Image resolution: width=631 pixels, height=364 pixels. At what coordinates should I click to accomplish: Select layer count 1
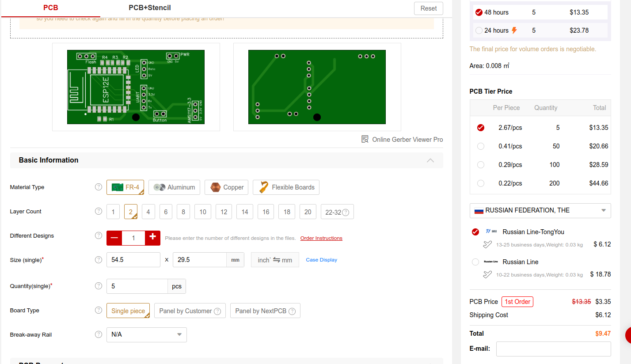[113, 212]
